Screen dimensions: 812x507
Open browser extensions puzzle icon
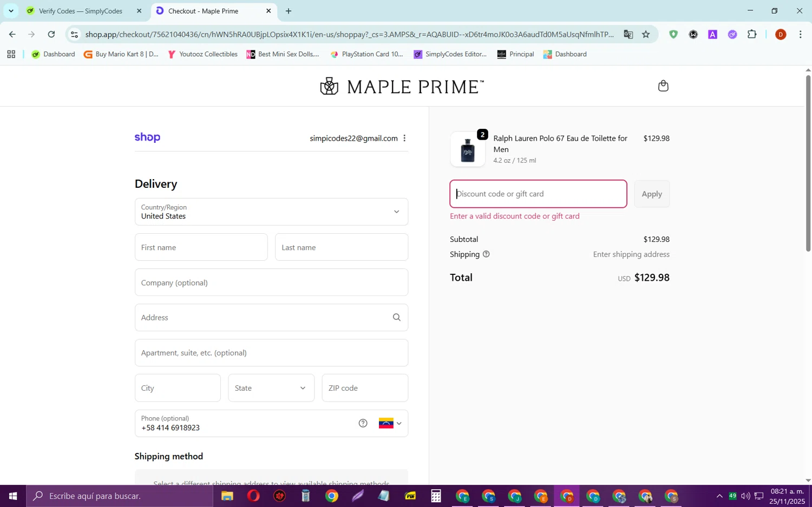point(752,34)
